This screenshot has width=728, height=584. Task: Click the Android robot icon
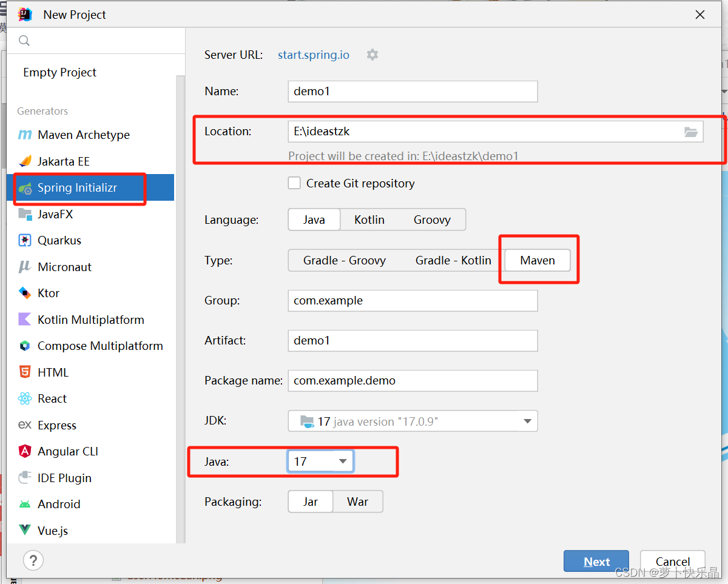pos(25,505)
